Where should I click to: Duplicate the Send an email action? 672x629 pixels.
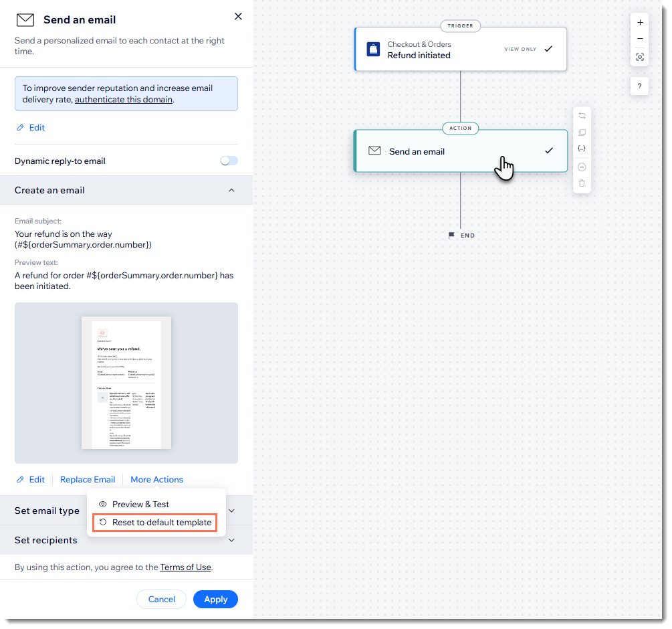[582, 133]
